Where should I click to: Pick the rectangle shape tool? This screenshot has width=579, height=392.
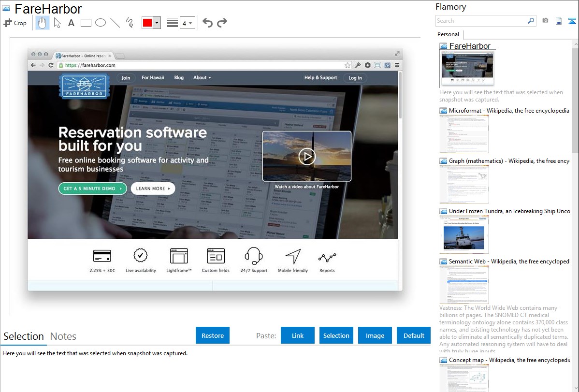86,23
